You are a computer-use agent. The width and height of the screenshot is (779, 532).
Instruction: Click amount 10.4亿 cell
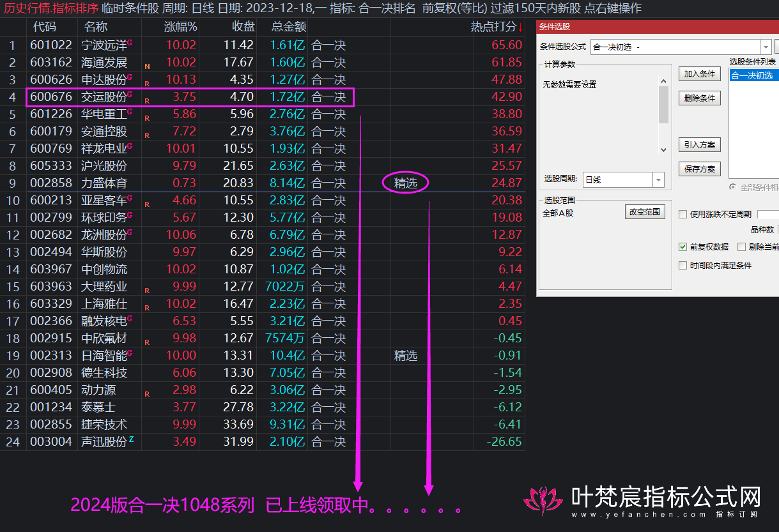point(287,356)
